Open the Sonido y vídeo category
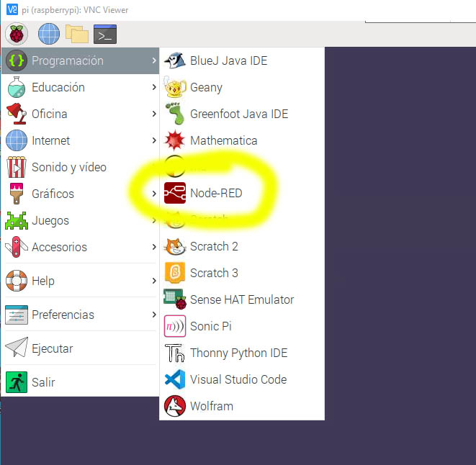 click(81, 167)
